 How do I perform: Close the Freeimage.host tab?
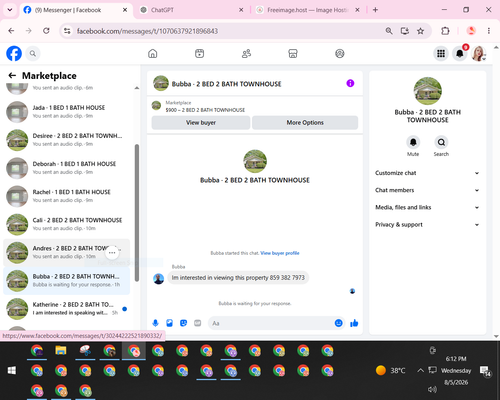pyautogui.click(x=357, y=10)
